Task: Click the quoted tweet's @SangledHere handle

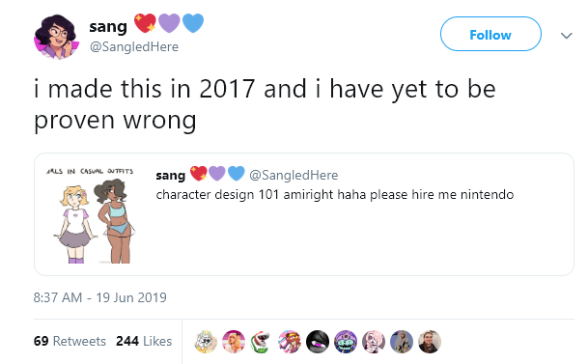Action: pyautogui.click(x=294, y=175)
